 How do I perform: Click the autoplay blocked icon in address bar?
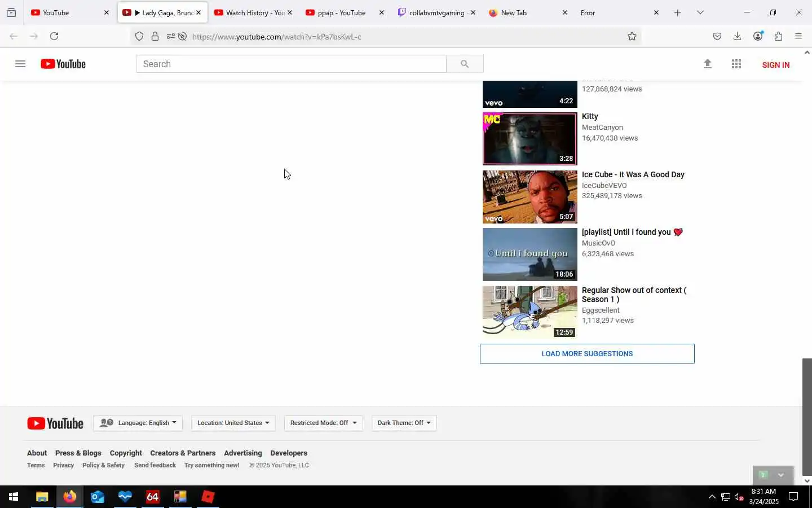pyautogui.click(x=182, y=37)
